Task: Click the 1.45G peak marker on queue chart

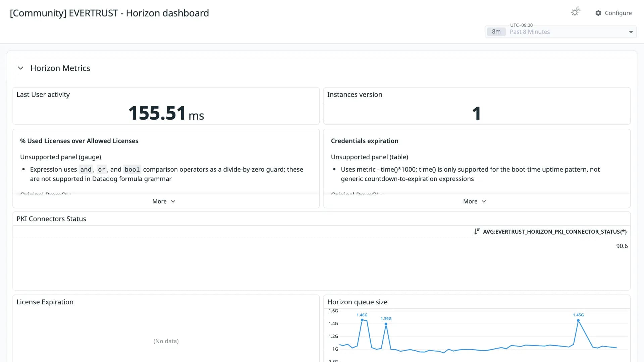Action: [578, 320]
